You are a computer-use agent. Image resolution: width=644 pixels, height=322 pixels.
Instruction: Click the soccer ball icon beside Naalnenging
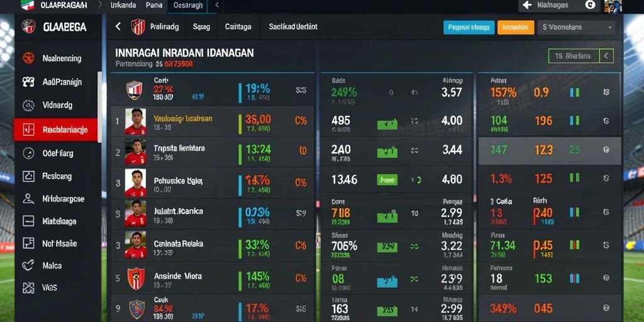(28, 58)
